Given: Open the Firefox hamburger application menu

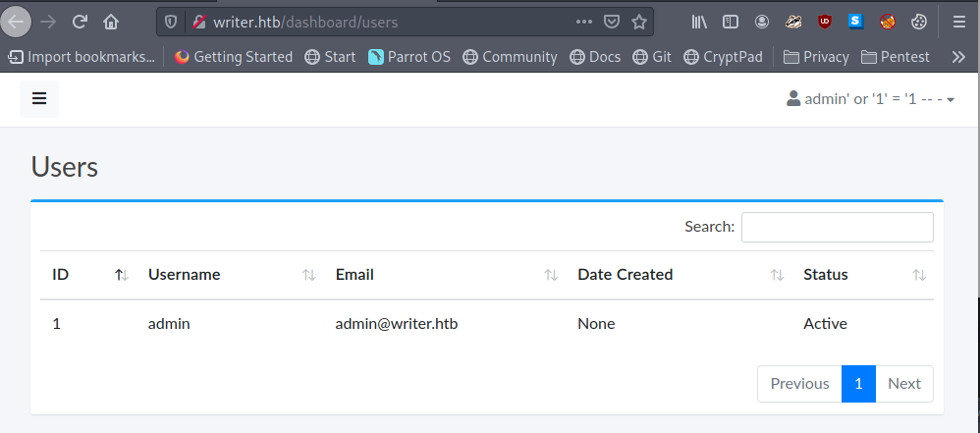Looking at the screenshot, I should click(958, 21).
